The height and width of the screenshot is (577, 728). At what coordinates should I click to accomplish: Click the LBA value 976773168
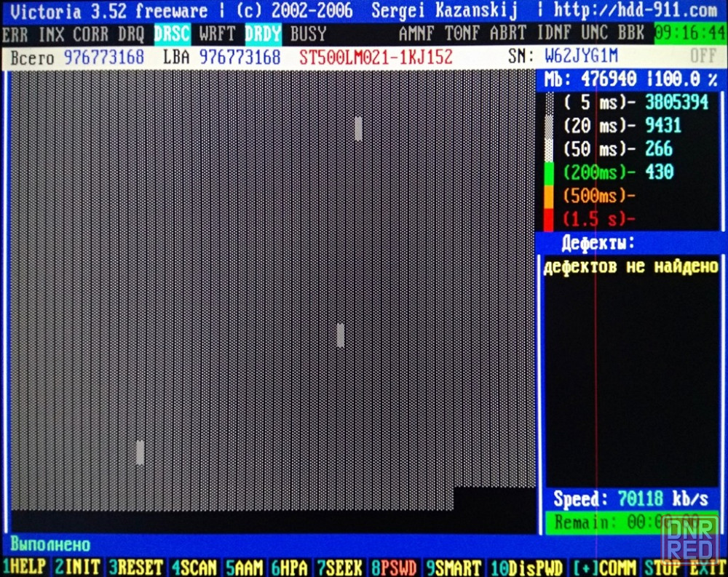coord(240,57)
